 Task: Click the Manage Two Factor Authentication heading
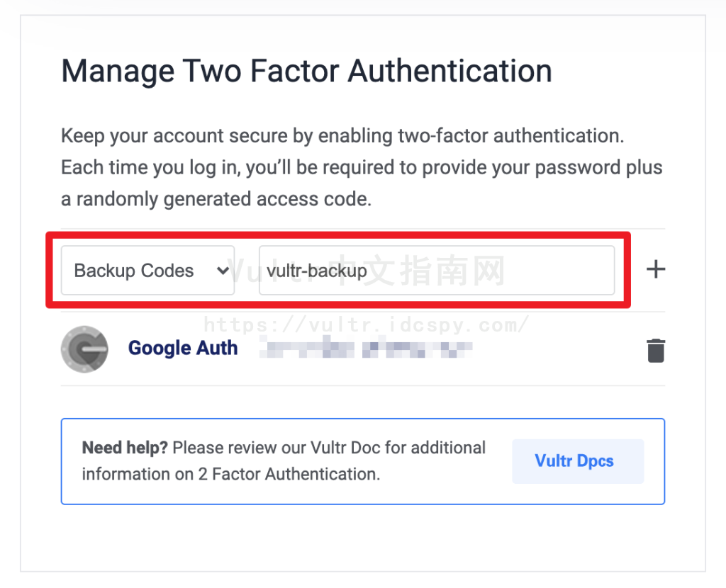[306, 72]
